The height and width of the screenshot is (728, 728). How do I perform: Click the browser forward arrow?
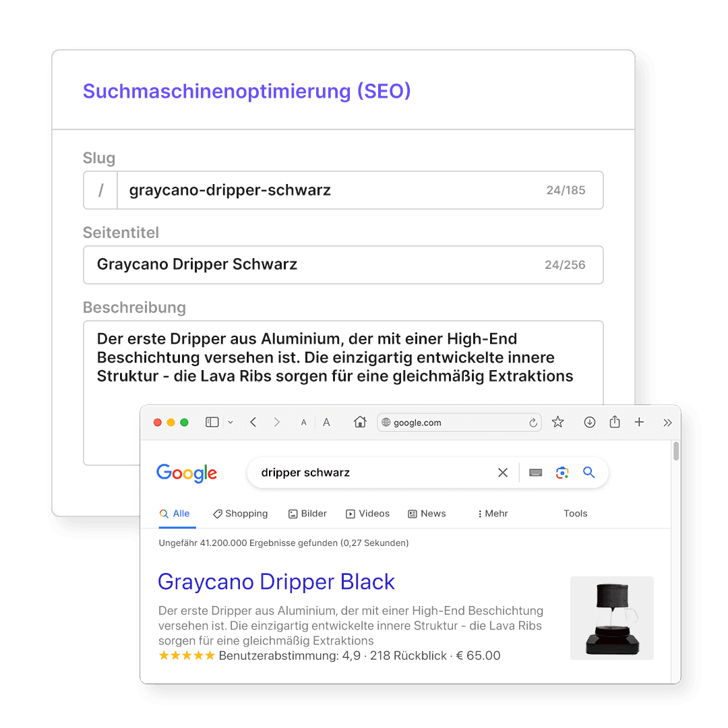point(277,422)
